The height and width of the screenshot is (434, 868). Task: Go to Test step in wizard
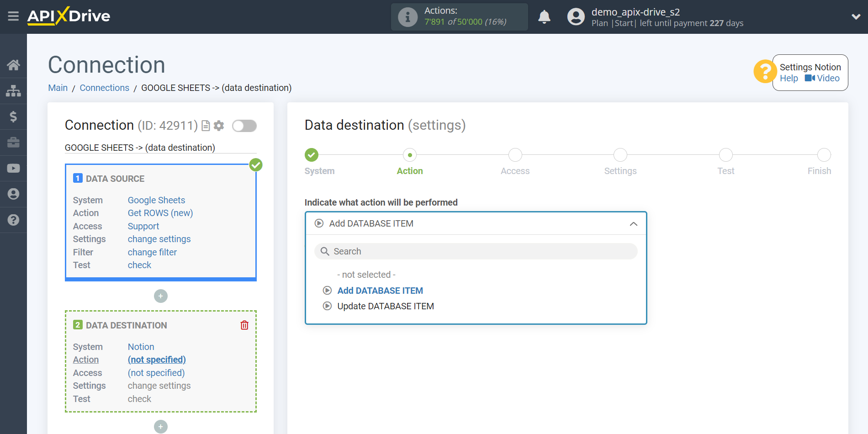(x=726, y=155)
